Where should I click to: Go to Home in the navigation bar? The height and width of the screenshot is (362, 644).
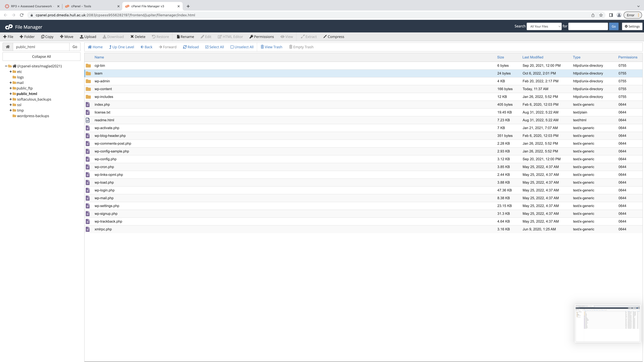click(95, 47)
